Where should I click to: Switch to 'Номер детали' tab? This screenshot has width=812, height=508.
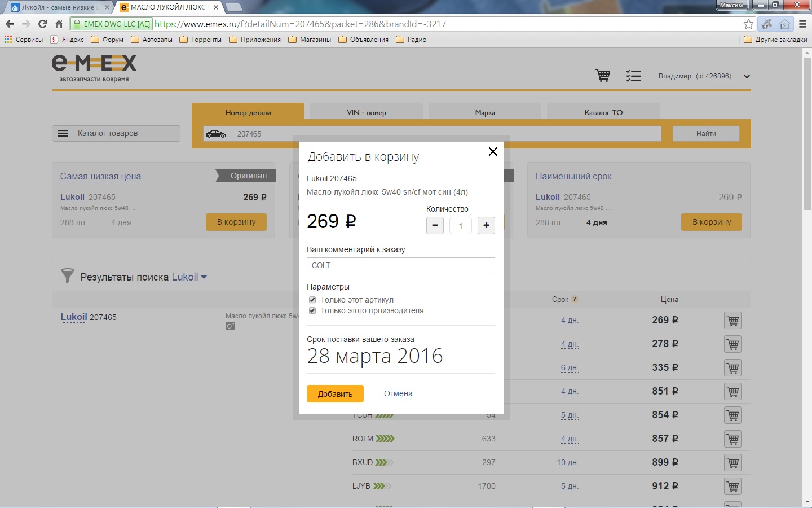248,112
